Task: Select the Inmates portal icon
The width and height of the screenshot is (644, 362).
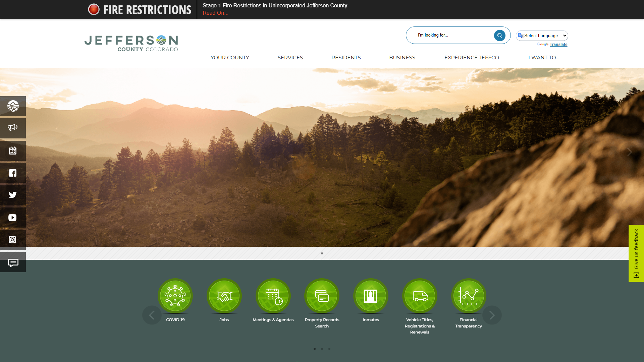Action: (371, 295)
